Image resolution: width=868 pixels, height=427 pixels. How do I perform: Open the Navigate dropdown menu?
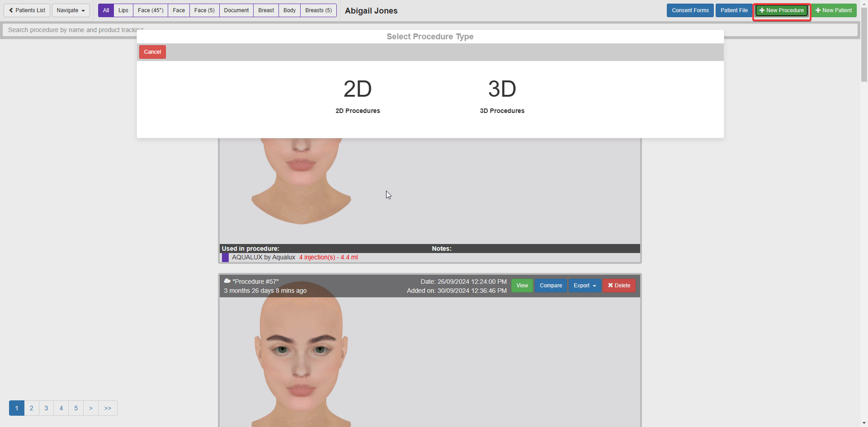(x=71, y=10)
